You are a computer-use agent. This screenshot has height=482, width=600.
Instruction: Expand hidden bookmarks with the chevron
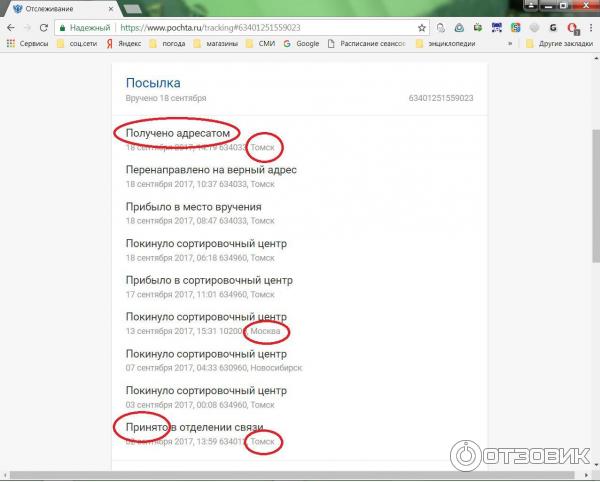click(510, 44)
